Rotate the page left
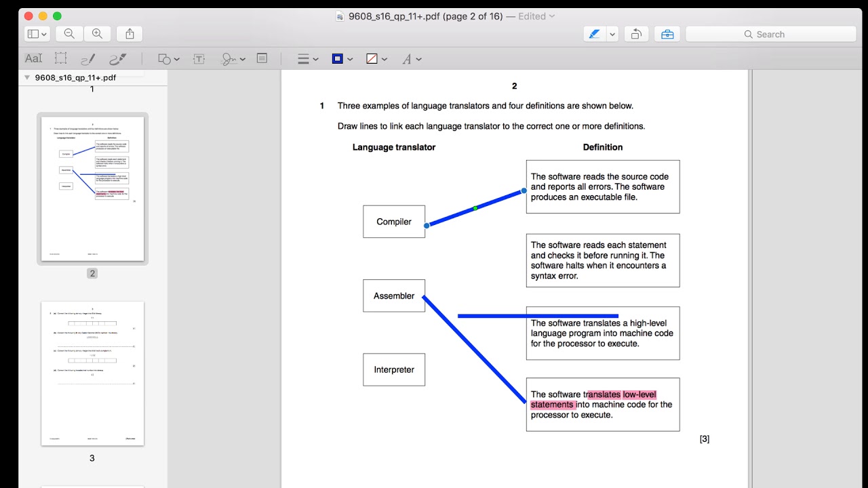 point(636,34)
